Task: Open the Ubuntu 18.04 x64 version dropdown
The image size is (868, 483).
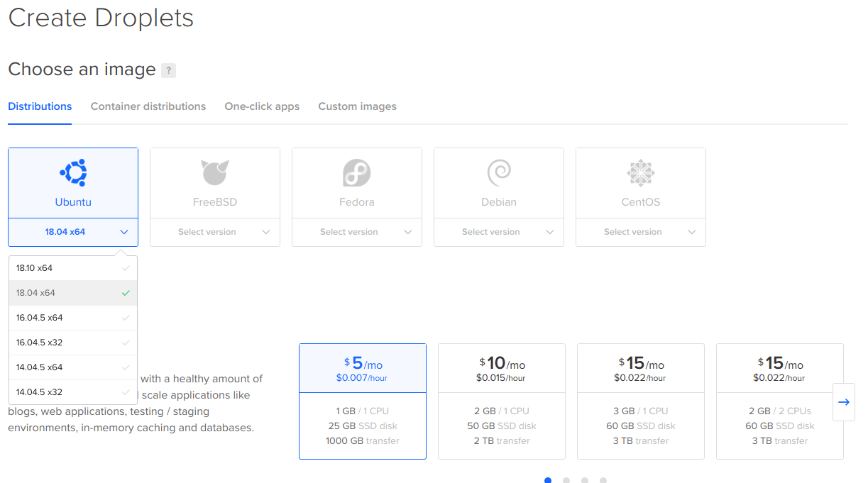Action: [73, 232]
